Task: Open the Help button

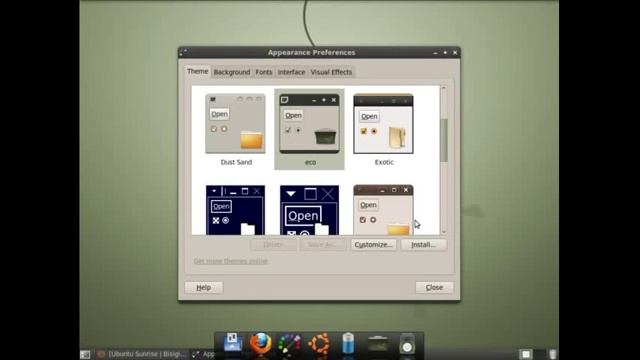Action: [204, 287]
